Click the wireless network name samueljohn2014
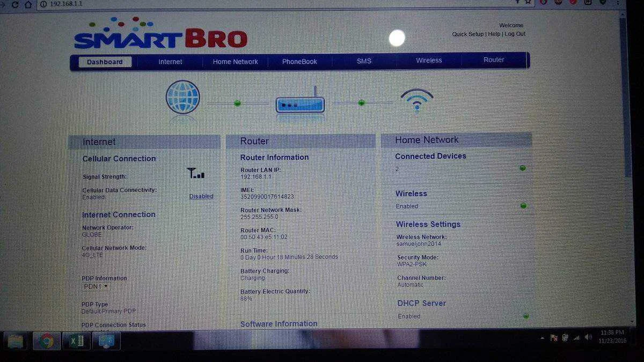This screenshot has height=362, width=644. (x=419, y=243)
